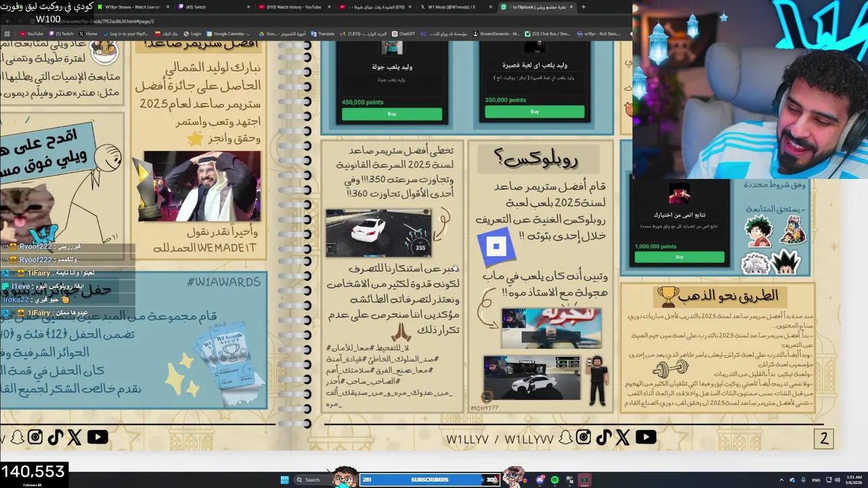Viewport: 868px width, 488px height.
Task: Open the Translate bookmark
Action: 323,33
